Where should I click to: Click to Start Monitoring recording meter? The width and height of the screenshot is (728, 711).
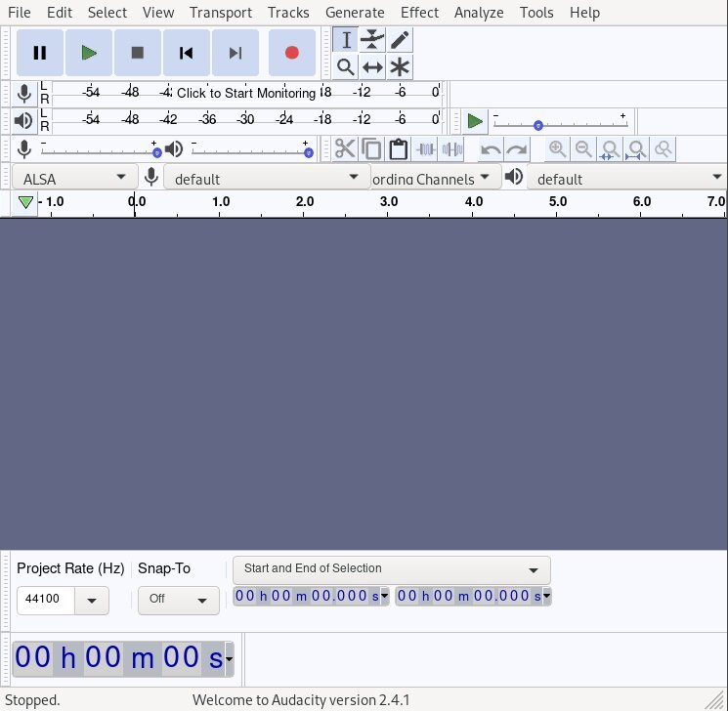tap(246, 94)
